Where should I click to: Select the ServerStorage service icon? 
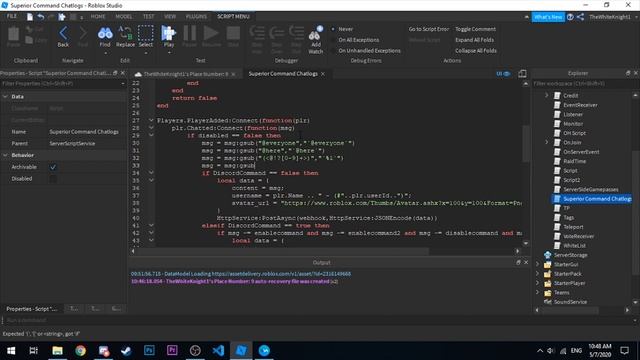click(x=547, y=255)
